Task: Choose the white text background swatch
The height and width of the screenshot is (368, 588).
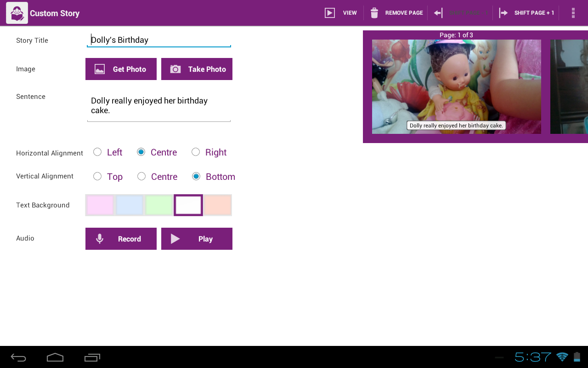Action: pyautogui.click(x=188, y=205)
